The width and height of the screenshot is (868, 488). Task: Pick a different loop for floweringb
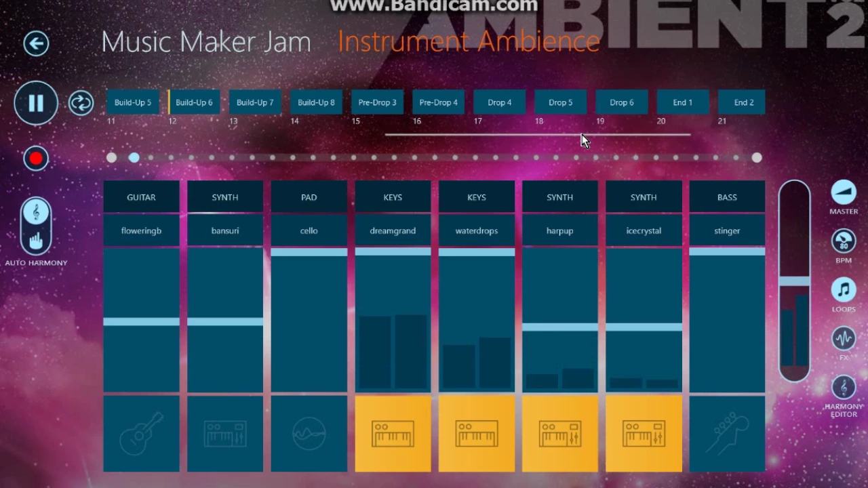(x=141, y=230)
